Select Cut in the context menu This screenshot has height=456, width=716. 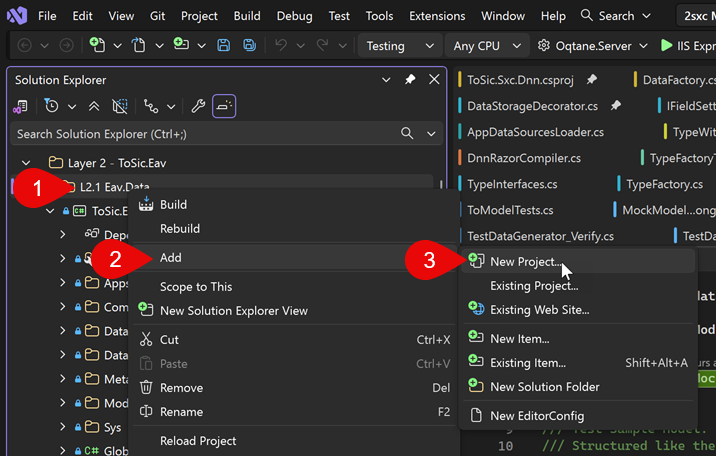(295, 340)
